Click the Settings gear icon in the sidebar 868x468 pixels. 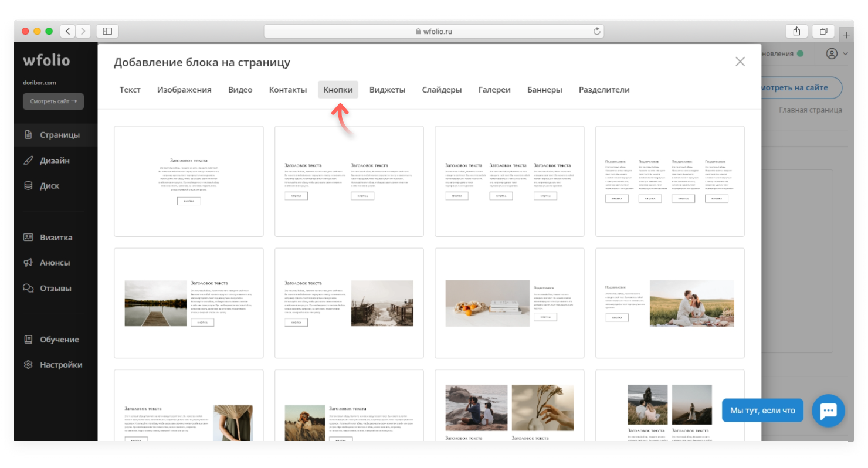pos(28,365)
